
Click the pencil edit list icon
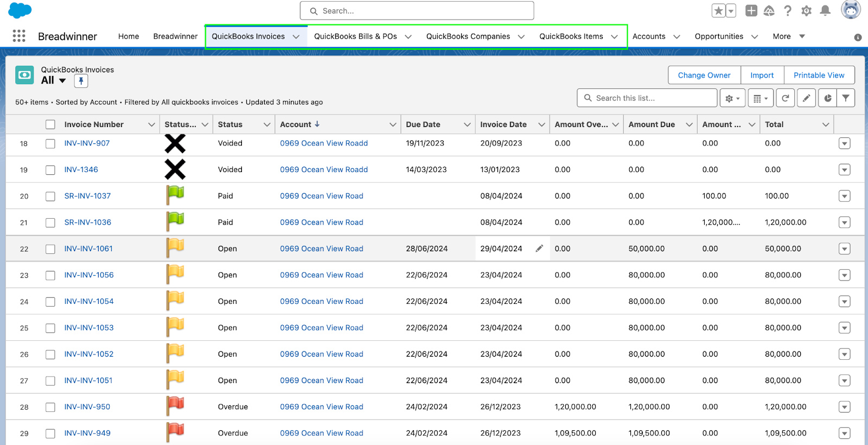tap(806, 98)
